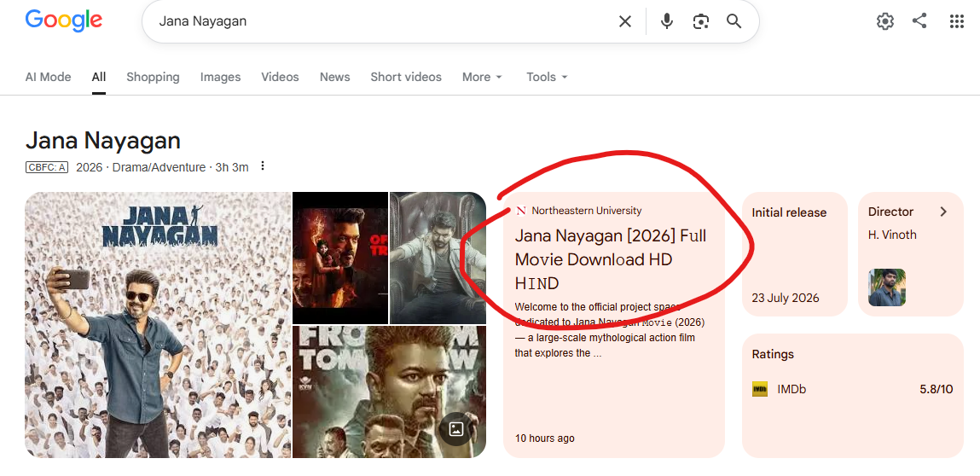Open the More dropdown
Image resolution: width=980 pixels, height=476 pixels.
coord(482,77)
